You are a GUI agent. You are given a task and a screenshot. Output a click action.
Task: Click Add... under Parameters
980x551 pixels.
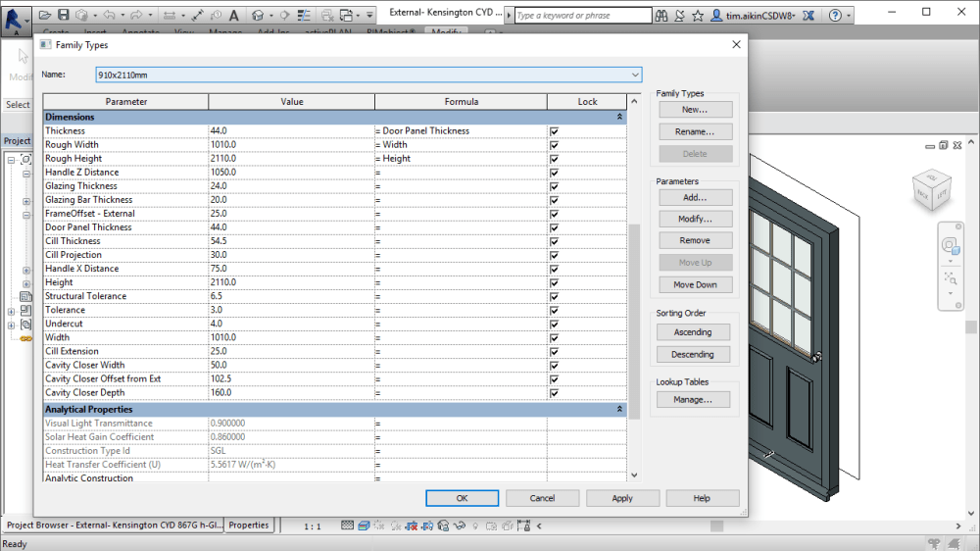point(695,198)
